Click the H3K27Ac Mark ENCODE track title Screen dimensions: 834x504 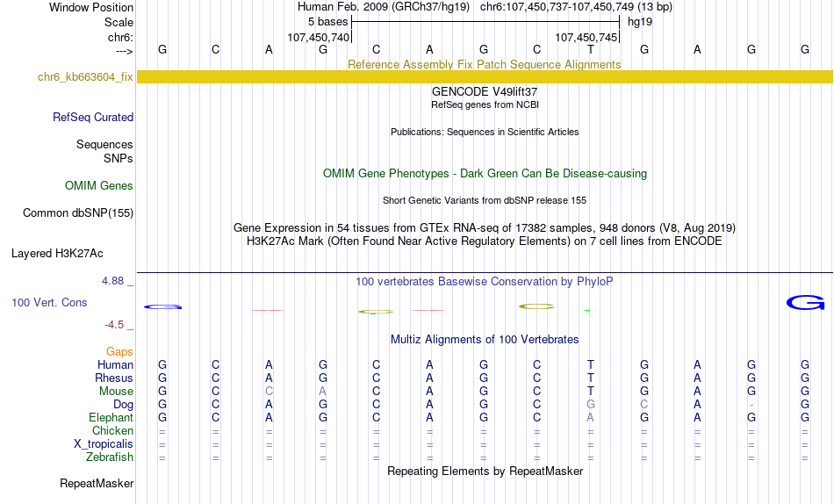(484, 241)
